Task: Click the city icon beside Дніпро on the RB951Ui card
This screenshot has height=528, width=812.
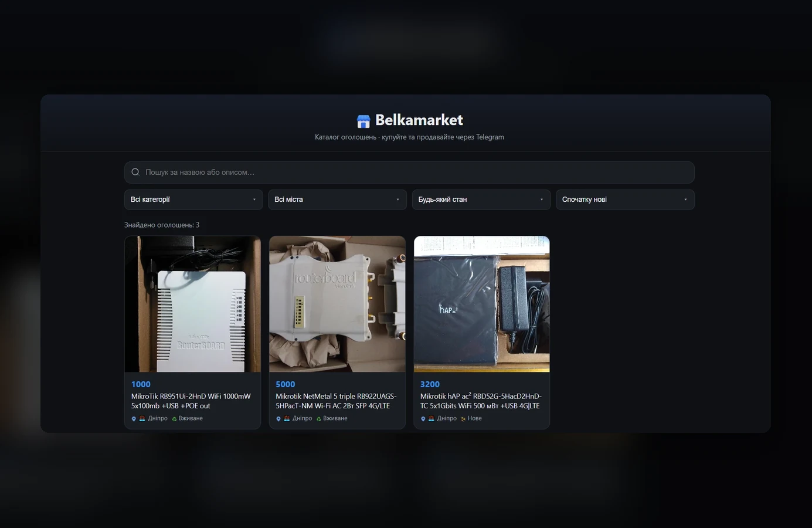Action: (142, 418)
